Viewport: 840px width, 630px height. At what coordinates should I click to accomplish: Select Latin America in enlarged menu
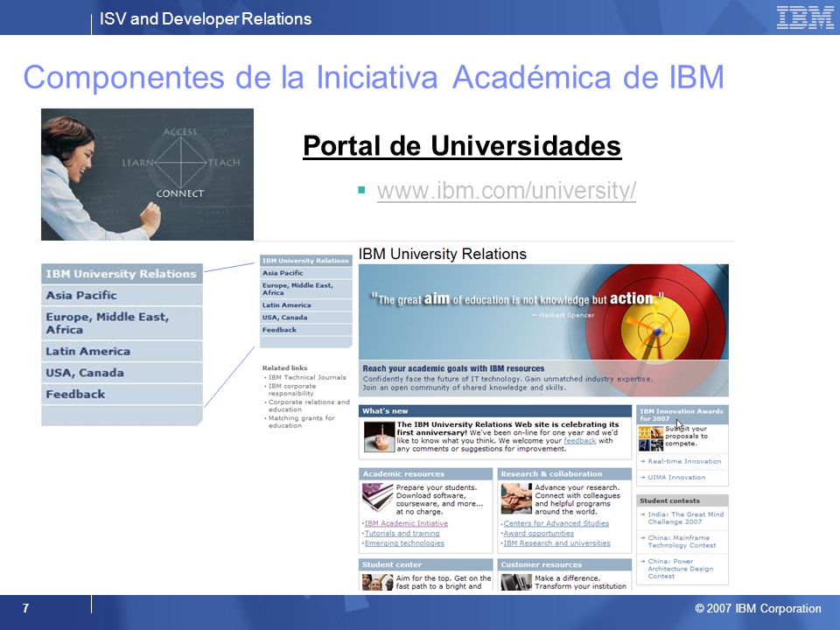[x=122, y=352]
